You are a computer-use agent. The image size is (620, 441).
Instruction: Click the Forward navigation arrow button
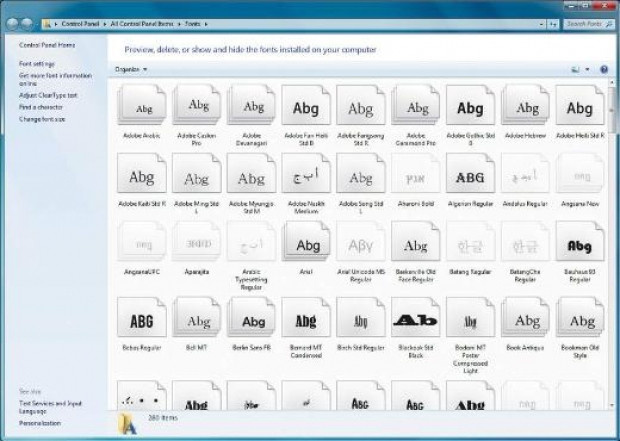(x=27, y=24)
